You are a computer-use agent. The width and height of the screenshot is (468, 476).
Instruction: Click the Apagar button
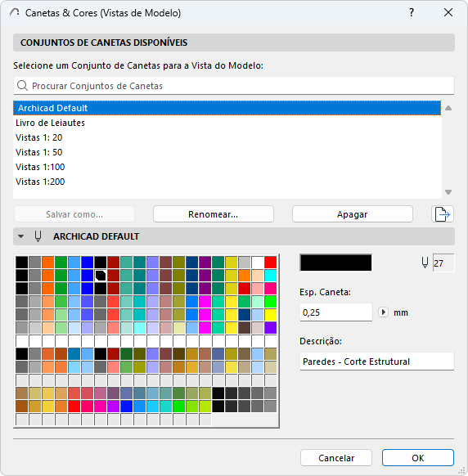pos(353,214)
